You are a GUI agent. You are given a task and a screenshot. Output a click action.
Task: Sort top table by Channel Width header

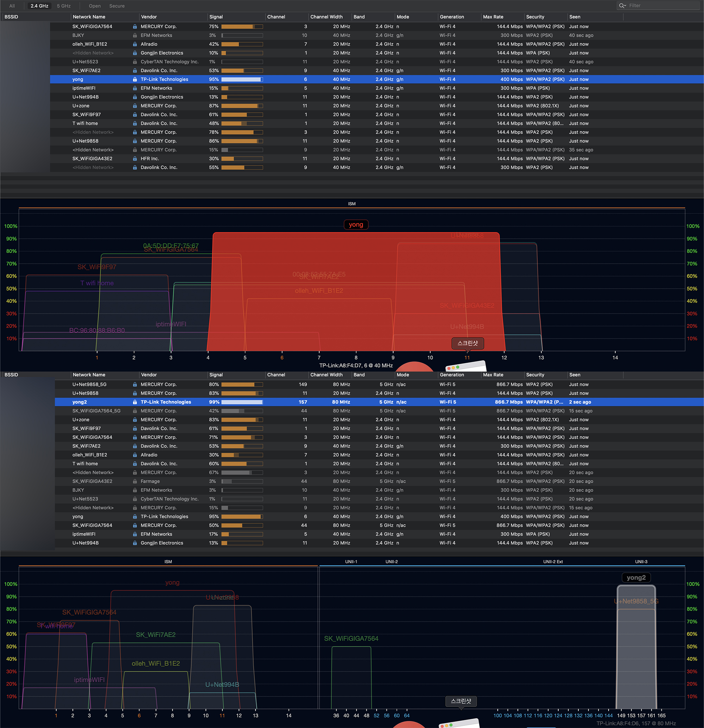click(326, 17)
